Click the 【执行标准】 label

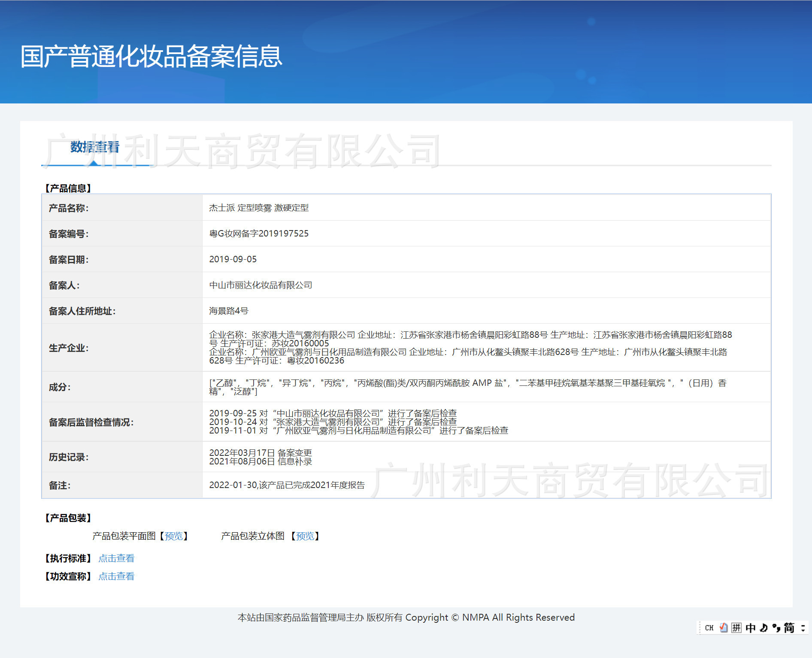tap(68, 558)
